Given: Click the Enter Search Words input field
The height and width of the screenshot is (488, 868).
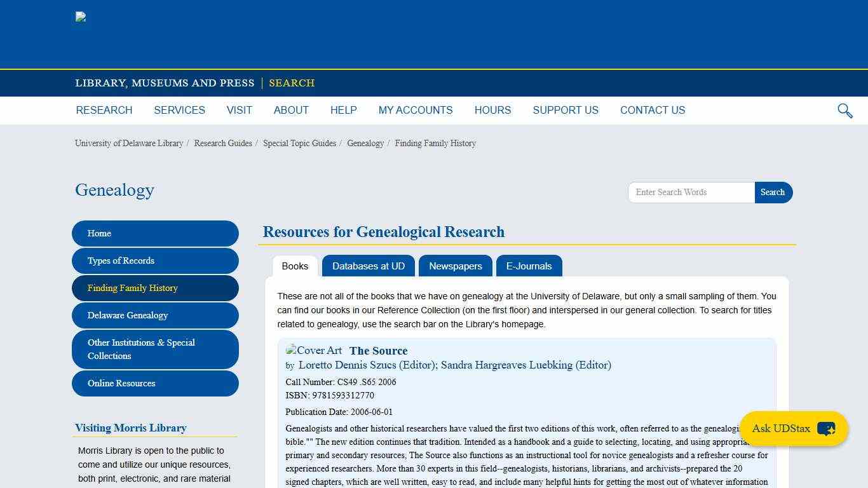Looking at the screenshot, I should click(x=691, y=192).
